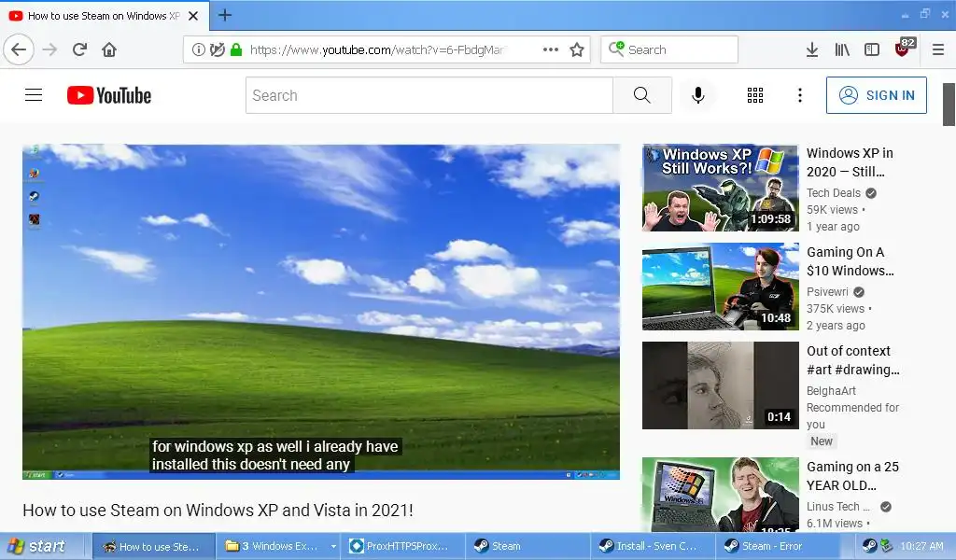Screen dimensions: 956x560
Task: Open Gaming on a 25 YEAR OLD title
Action: (852, 476)
